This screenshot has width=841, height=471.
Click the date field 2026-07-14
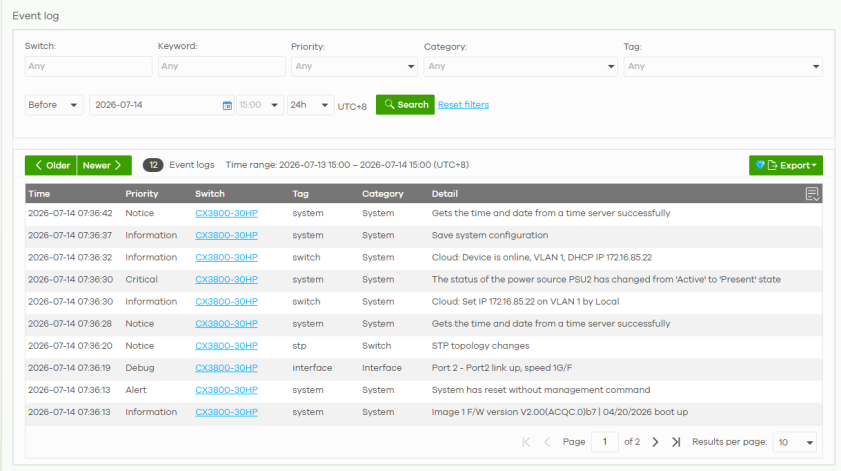[x=161, y=105]
